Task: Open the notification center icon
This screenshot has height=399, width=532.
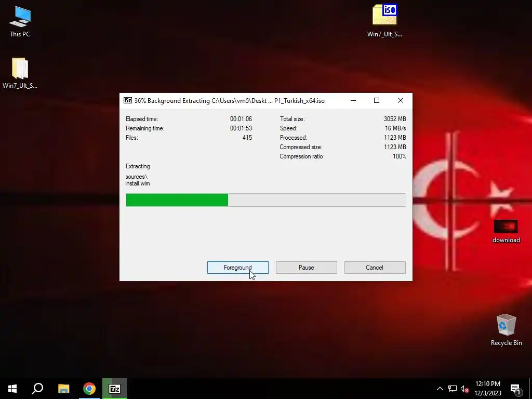Action: (x=515, y=389)
